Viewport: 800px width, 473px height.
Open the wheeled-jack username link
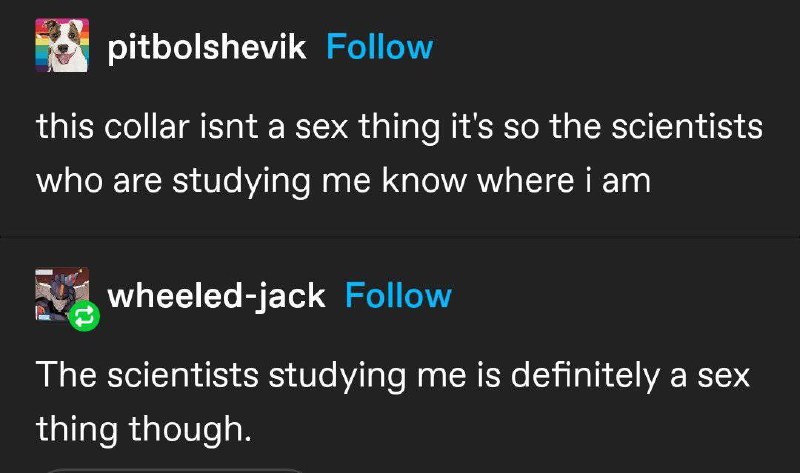click(216, 296)
